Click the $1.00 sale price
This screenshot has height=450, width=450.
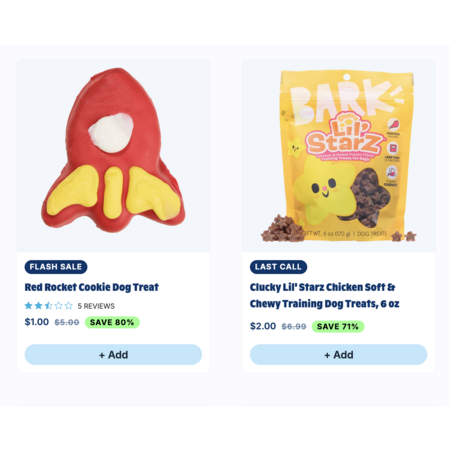[x=37, y=322]
